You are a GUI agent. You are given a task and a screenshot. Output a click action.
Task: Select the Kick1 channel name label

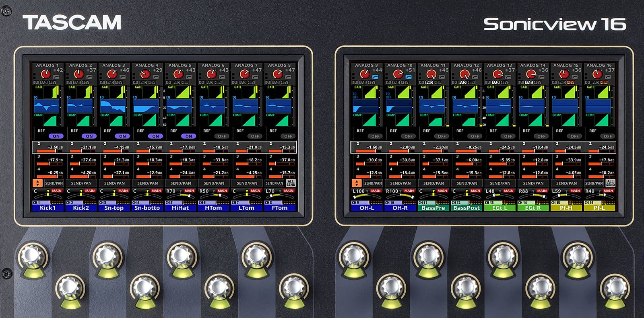[x=48, y=208]
